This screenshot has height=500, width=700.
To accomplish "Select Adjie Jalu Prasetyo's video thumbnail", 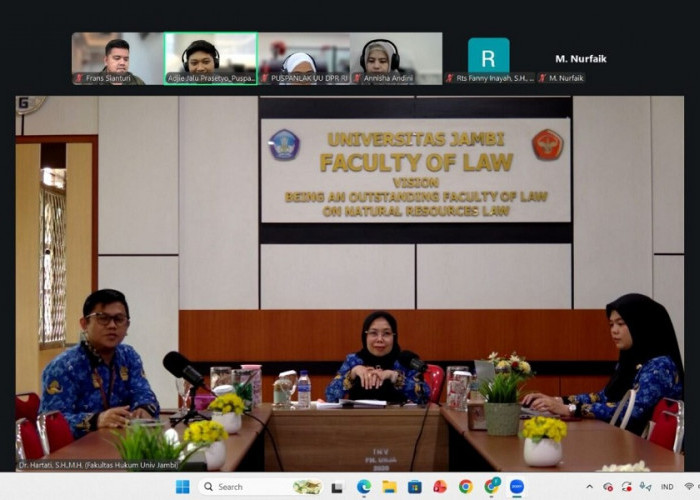I will click(x=211, y=58).
